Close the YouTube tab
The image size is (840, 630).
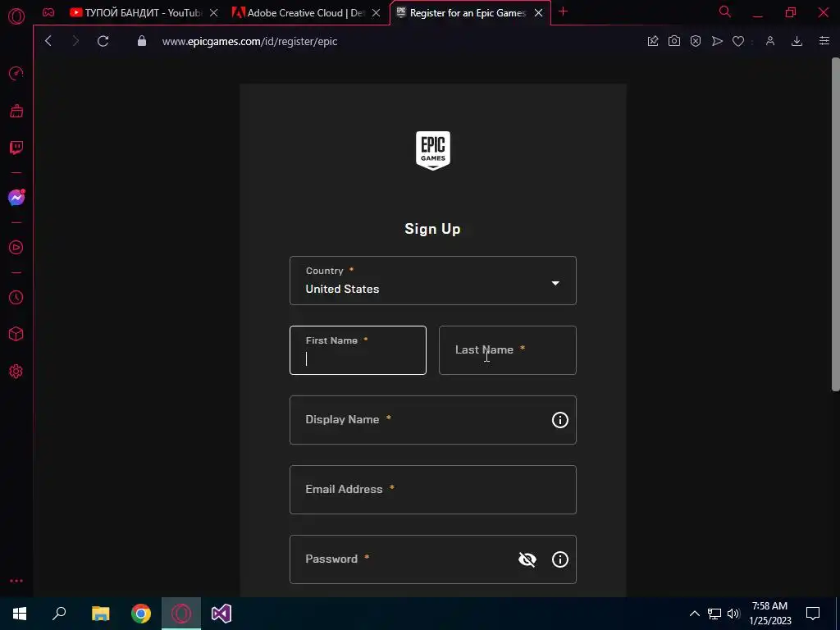click(x=214, y=13)
